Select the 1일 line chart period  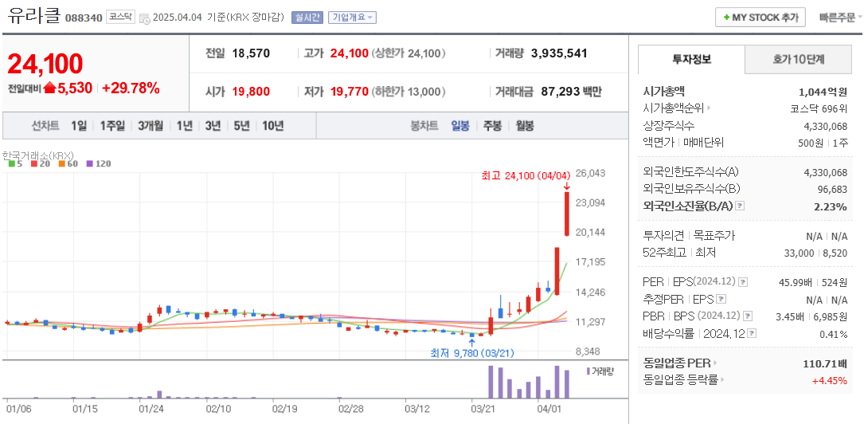pyautogui.click(x=79, y=126)
